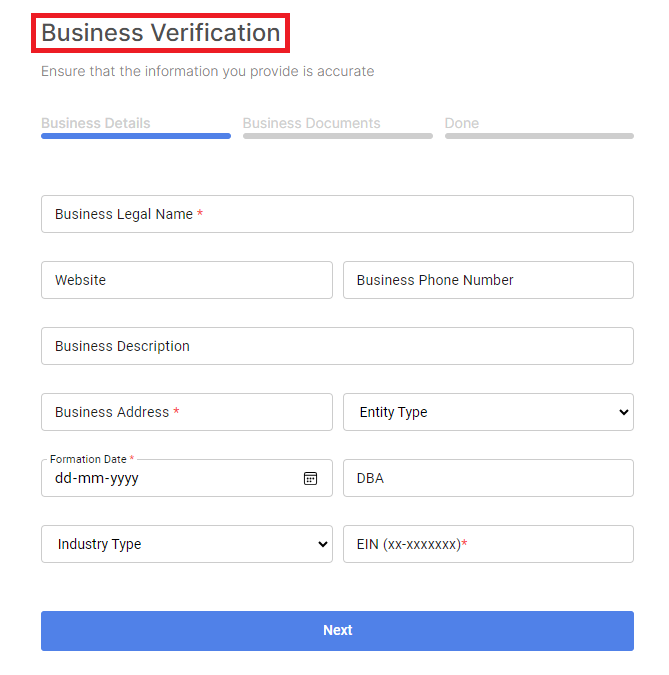669x675 pixels.
Task: Focus the Website input field
Action: (187, 280)
